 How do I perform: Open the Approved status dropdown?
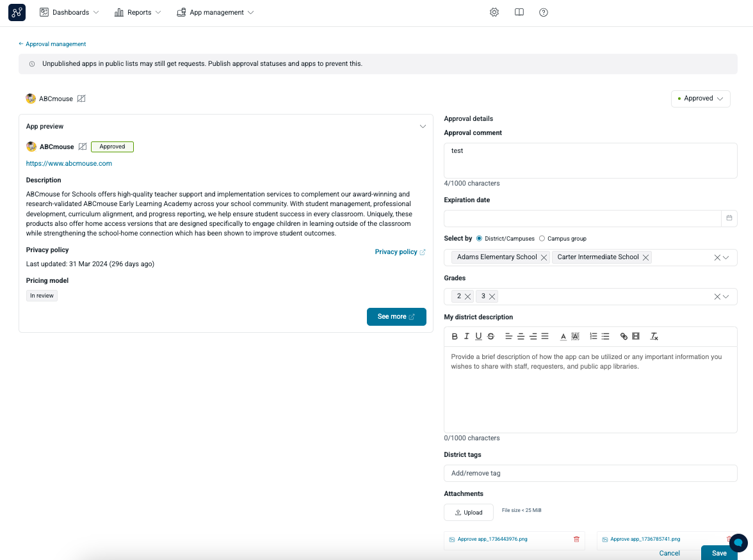[x=700, y=99]
